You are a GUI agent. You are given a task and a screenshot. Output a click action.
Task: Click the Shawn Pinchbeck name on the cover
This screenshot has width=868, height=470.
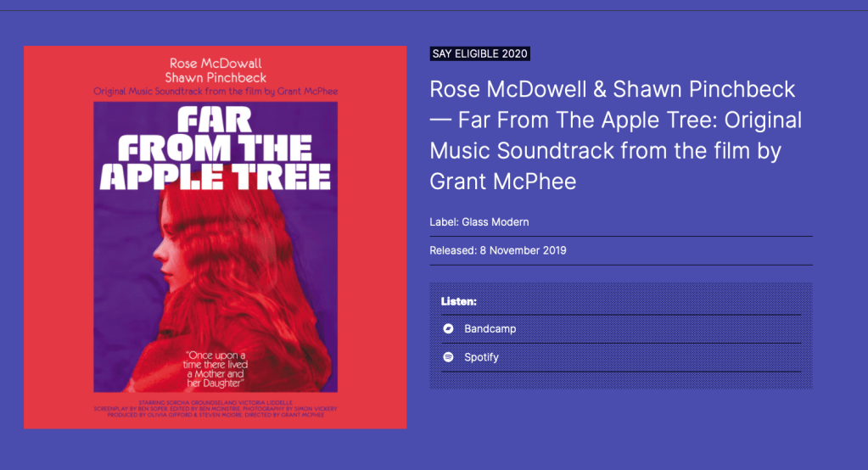(216, 77)
